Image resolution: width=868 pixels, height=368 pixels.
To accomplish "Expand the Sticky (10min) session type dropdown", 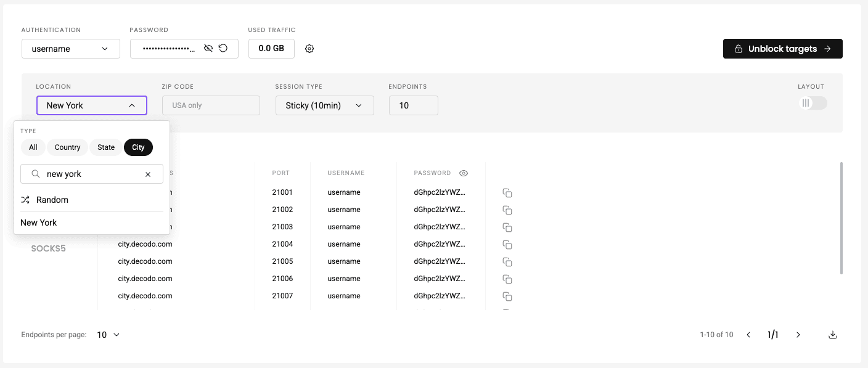I will click(x=325, y=105).
